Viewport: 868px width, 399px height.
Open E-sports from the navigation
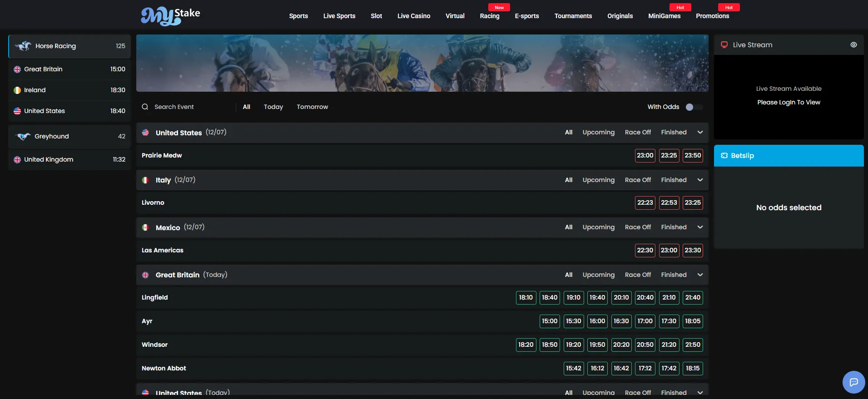click(x=526, y=16)
